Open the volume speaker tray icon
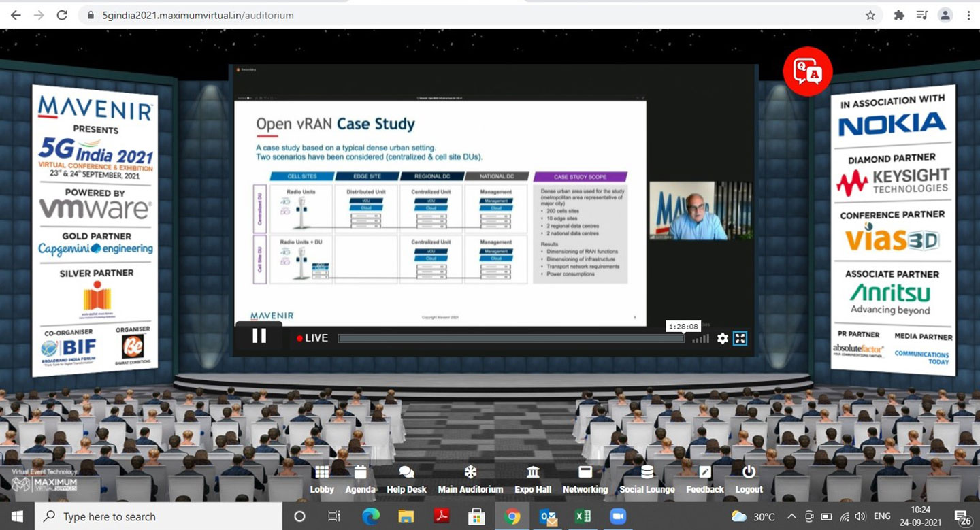Viewport: 980px width, 530px height. [861, 516]
